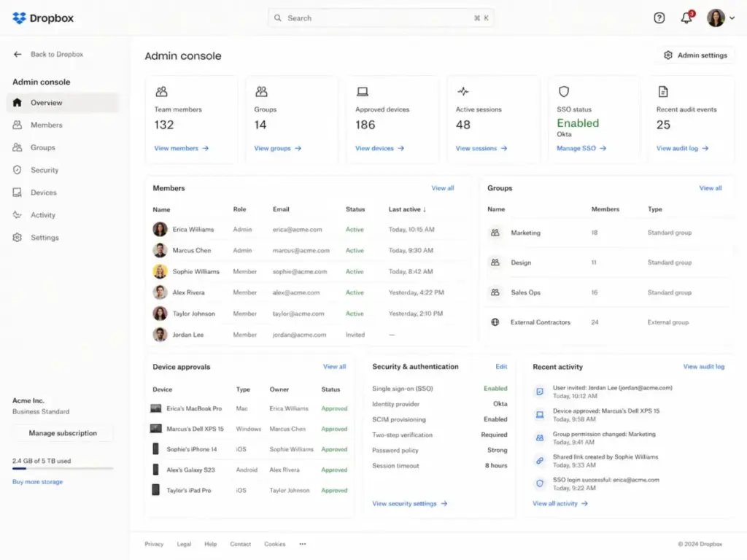Click the Device approved activity icon

(540, 415)
